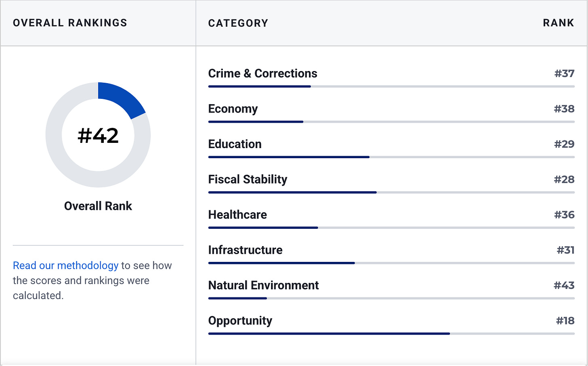Open the 'Read our methodology' link
Image resolution: width=588 pixels, height=366 pixels.
[65, 266]
